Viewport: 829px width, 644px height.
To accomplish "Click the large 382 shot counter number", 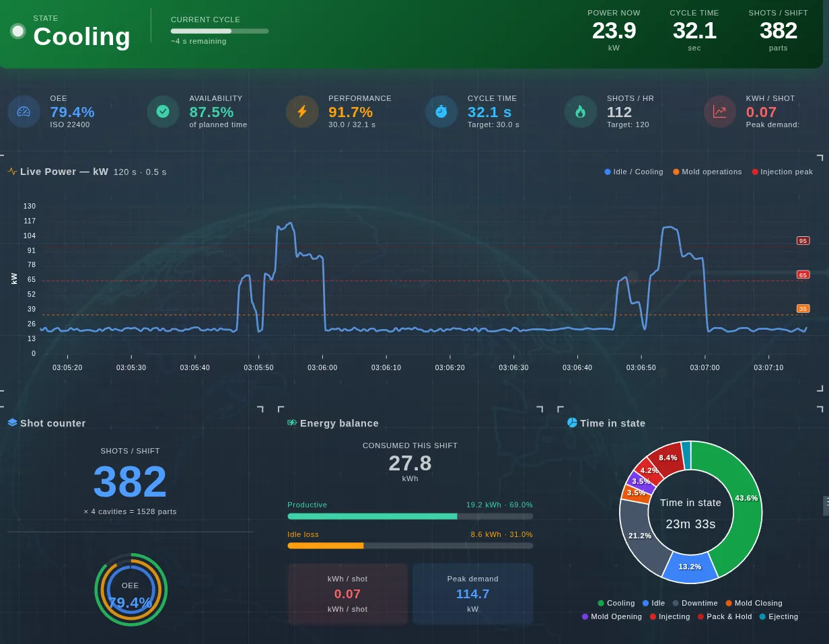I will 130,482.
